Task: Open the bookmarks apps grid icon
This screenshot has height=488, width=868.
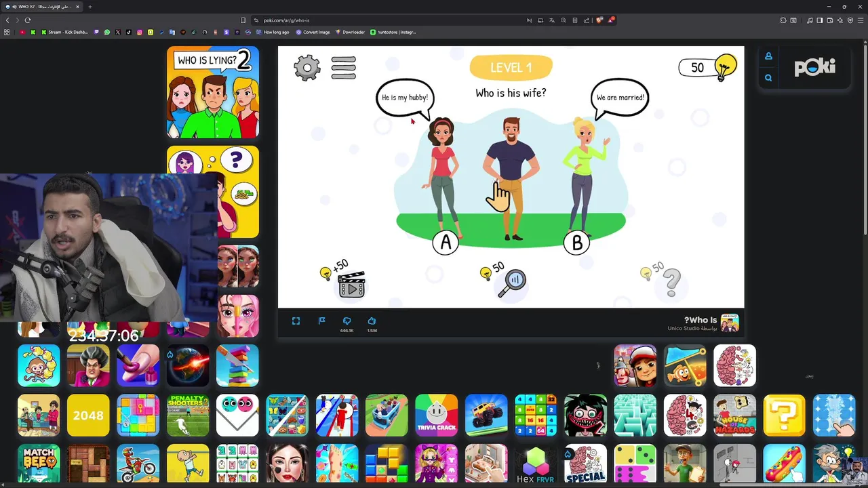Action: pyautogui.click(x=7, y=32)
